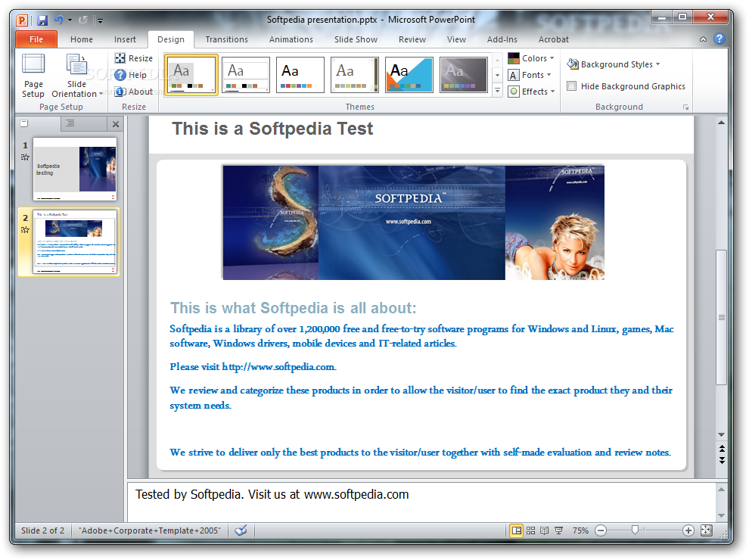Switch to Outline pane tab

[x=70, y=124]
